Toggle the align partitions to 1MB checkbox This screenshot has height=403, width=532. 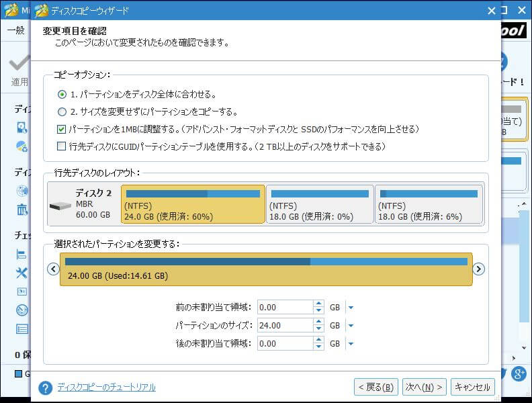[x=61, y=129]
